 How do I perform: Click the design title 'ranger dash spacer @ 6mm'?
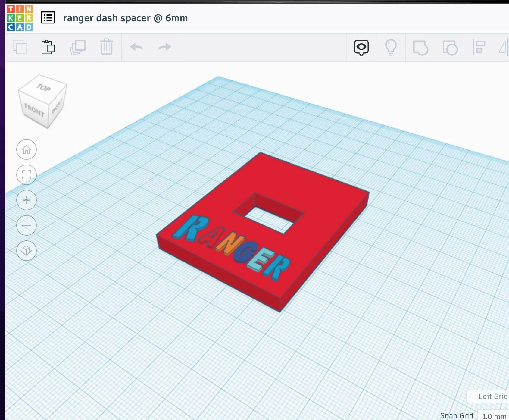(x=126, y=18)
